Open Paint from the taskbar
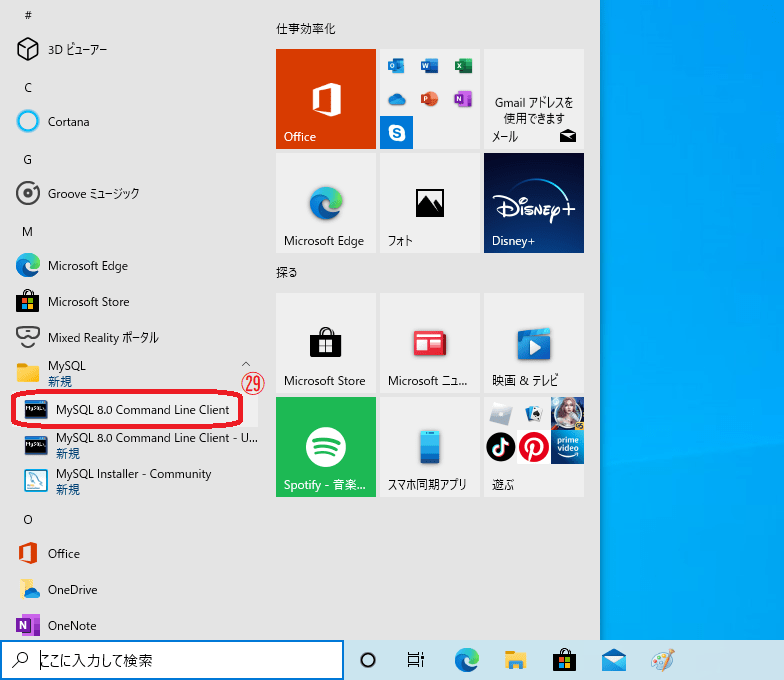 point(663,660)
